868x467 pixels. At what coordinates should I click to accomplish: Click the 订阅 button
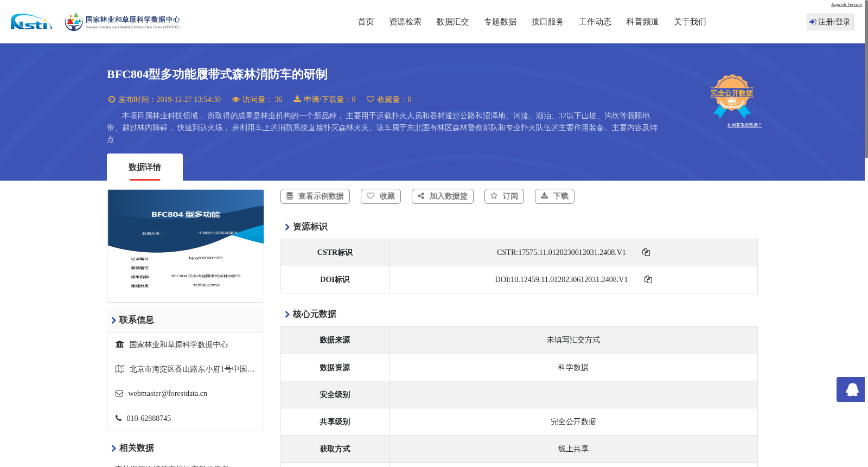pyautogui.click(x=504, y=196)
